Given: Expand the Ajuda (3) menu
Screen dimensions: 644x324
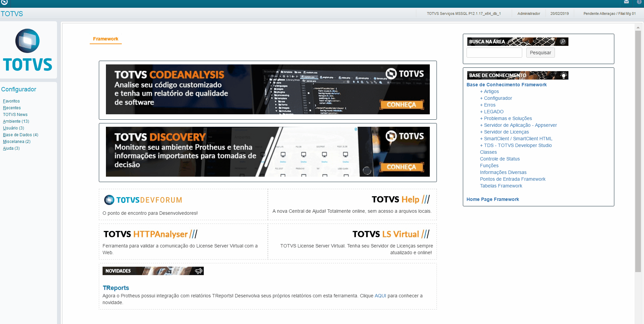Looking at the screenshot, I should [11, 148].
